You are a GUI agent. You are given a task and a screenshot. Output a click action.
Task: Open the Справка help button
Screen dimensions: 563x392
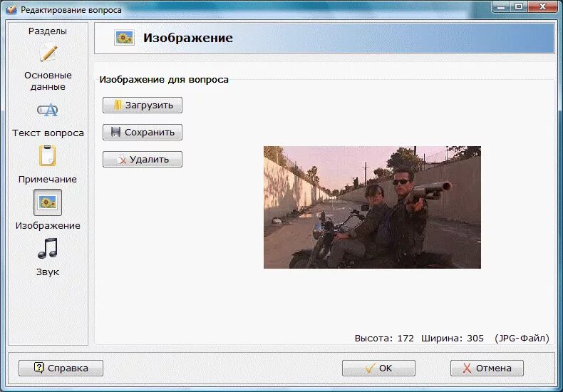61,368
